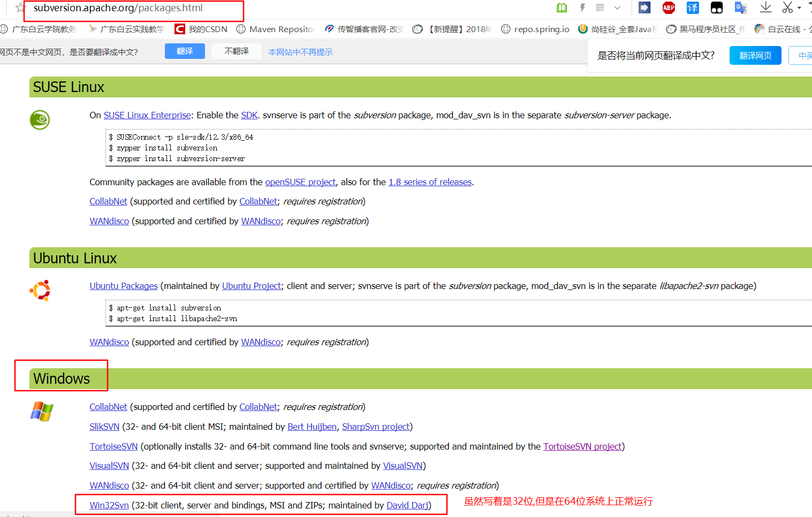Click the Google Translate extension icon
This screenshot has height=517, width=812.
[x=741, y=7]
